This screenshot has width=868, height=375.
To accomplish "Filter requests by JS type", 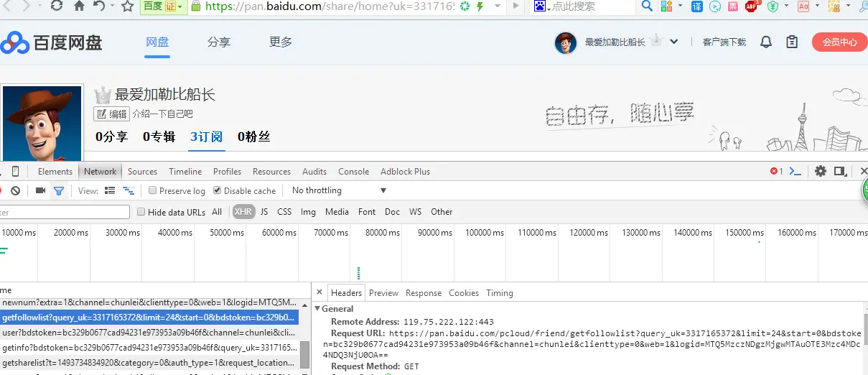I will tap(264, 212).
